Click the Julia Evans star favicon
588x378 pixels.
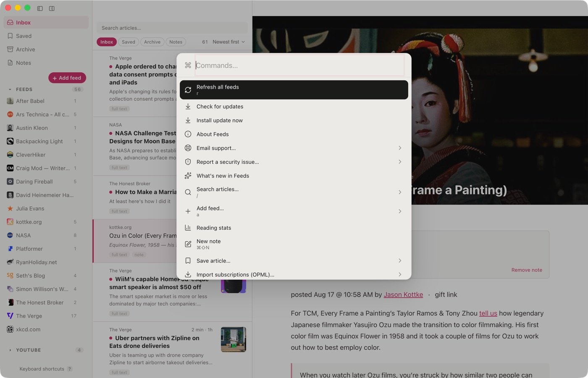pos(10,209)
